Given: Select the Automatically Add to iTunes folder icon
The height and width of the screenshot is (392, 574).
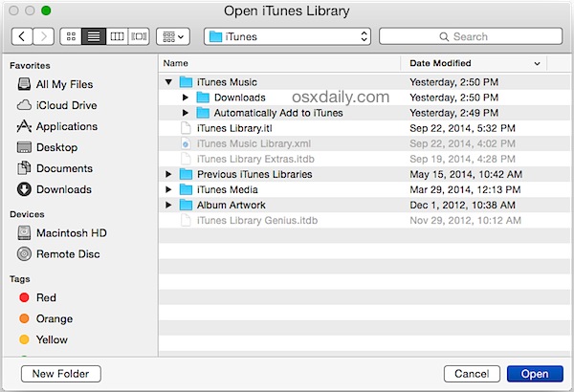Looking at the screenshot, I should (x=203, y=113).
